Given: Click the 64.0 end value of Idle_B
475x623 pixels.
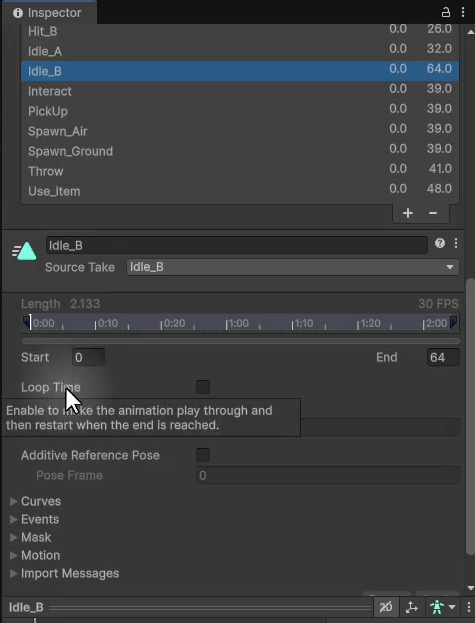Looking at the screenshot, I should pyautogui.click(x=439, y=68).
